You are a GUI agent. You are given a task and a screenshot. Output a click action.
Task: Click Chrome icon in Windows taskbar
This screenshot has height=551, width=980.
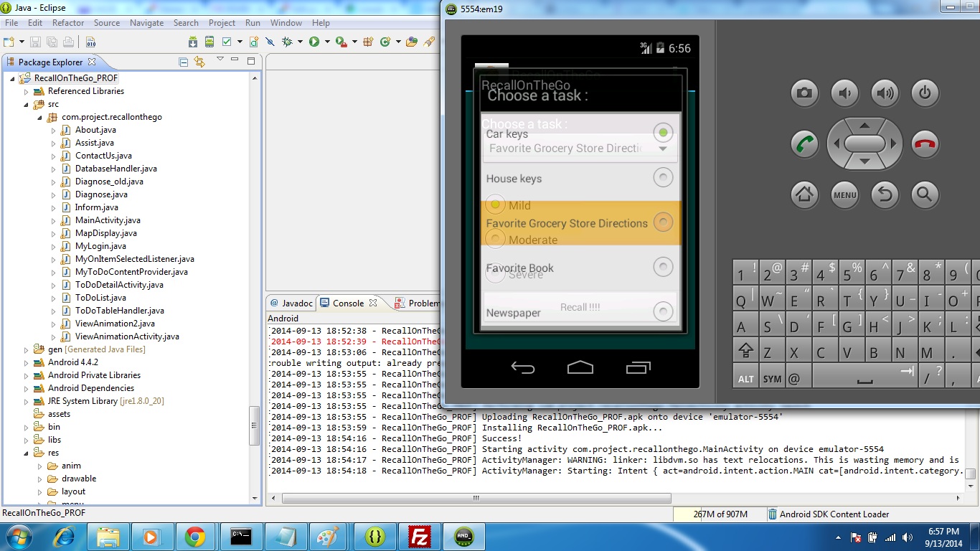coord(194,537)
